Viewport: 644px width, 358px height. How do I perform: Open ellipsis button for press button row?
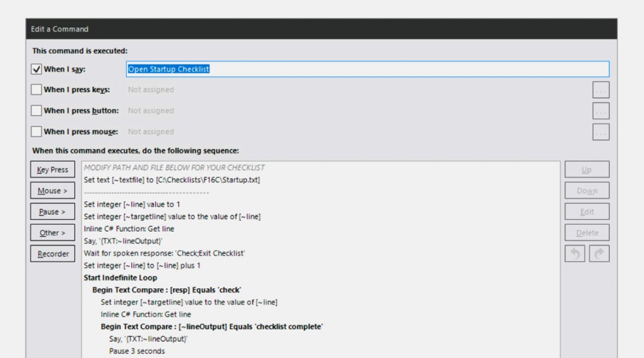pyautogui.click(x=600, y=111)
